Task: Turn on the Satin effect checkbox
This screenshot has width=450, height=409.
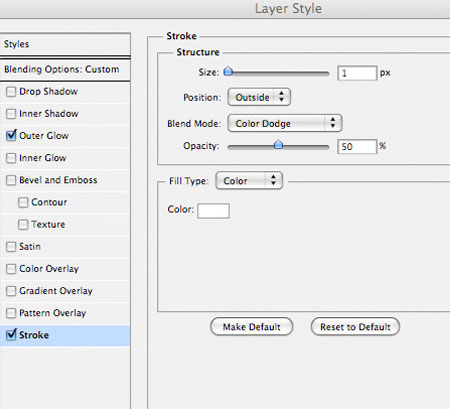Action: [x=11, y=247]
